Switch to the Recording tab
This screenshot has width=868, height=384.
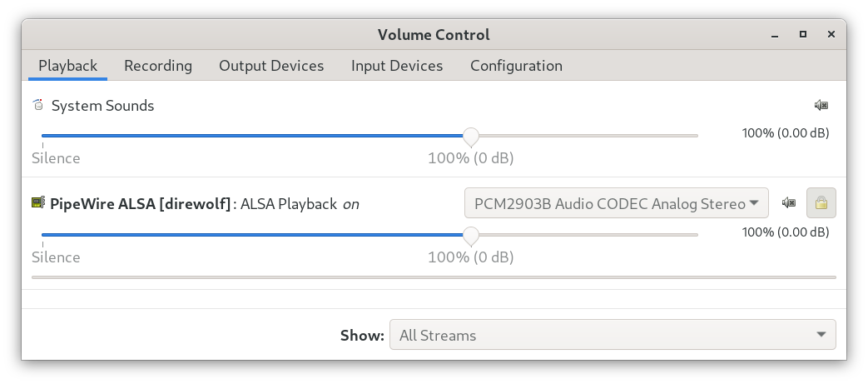click(x=158, y=65)
